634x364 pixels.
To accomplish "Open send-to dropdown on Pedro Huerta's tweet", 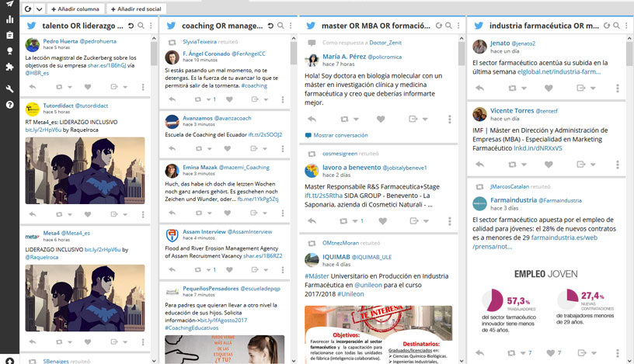I will [x=125, y=87].
